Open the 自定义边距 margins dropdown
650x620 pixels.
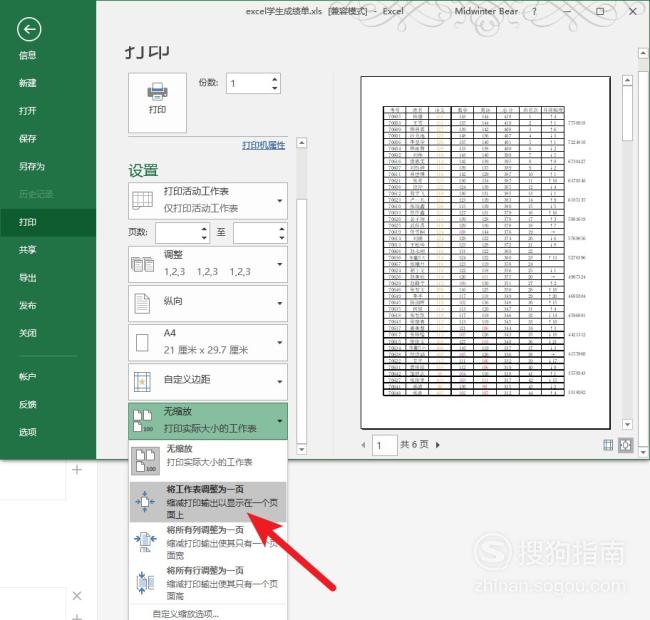(x=208, y=382)
